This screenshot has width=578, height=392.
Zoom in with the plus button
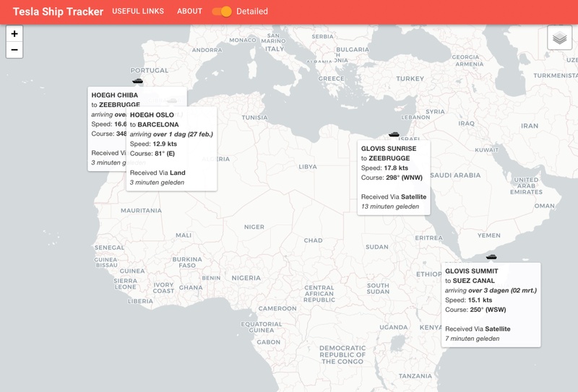click(x=14, y=34)
